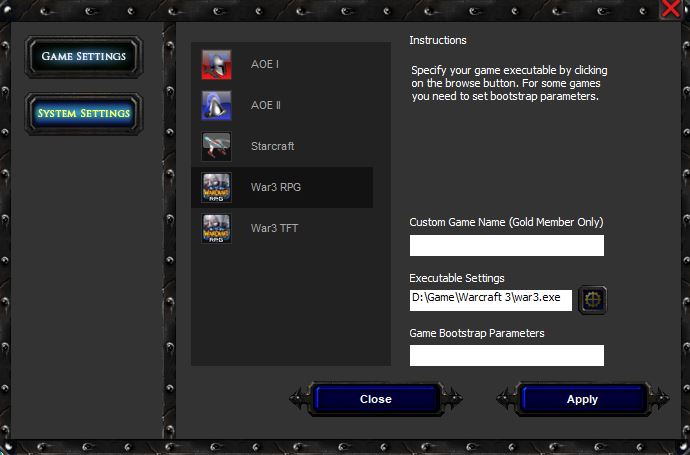
Task: Click the executable instructions paragraph
Action: (x=509, y=83)
